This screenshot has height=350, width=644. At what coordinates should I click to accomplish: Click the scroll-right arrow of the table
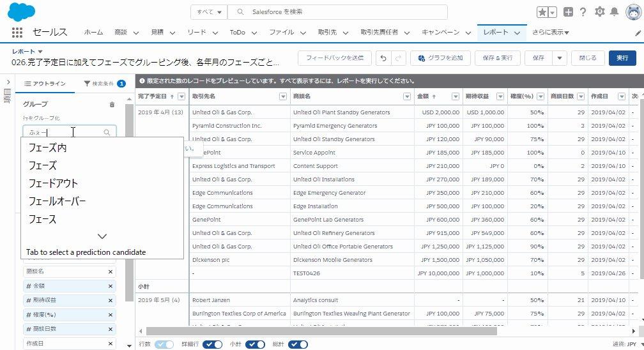point(634,331)
